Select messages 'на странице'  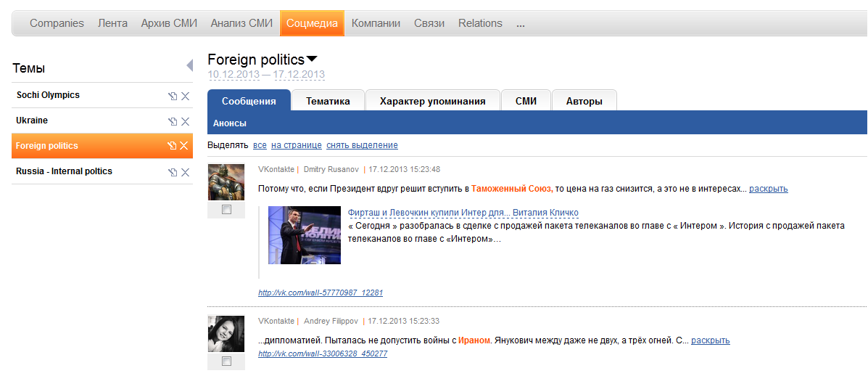point(296,145)
